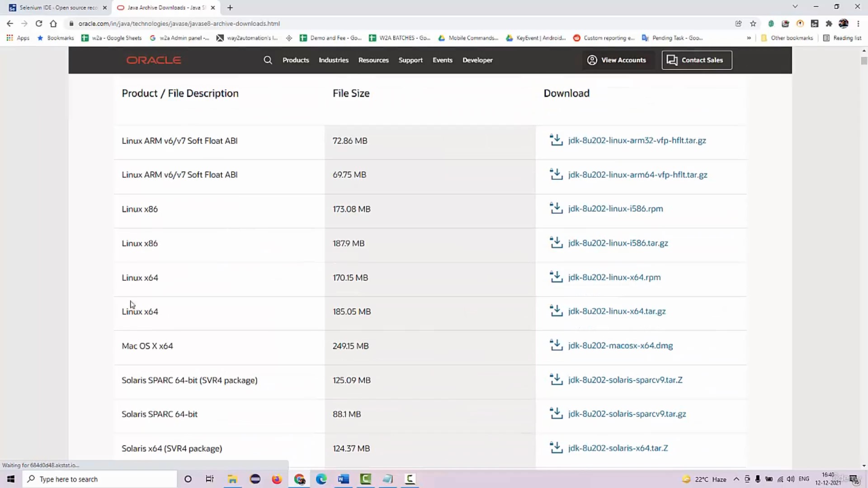Viewport: 868px width, 488px height.
Task: Open the Industries menu
Action: (x=334, y=60)
